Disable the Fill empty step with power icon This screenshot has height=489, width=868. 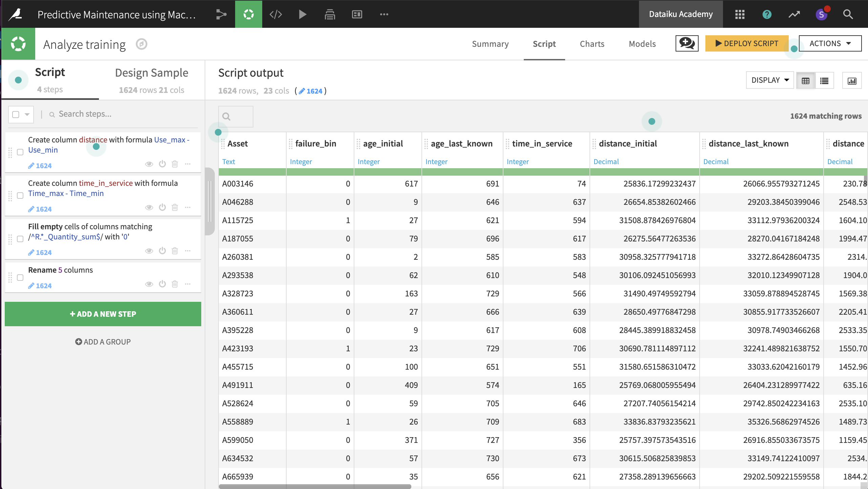[x=162, y=250]
